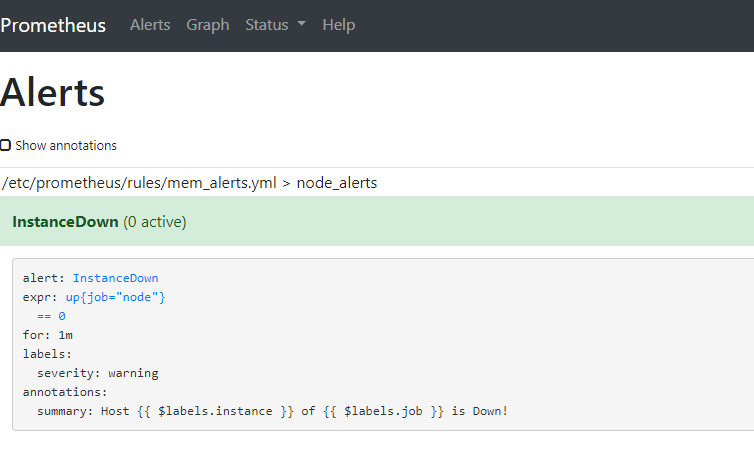Open the Graph page from navbar
754x455 pixels.
pos(208,25)
